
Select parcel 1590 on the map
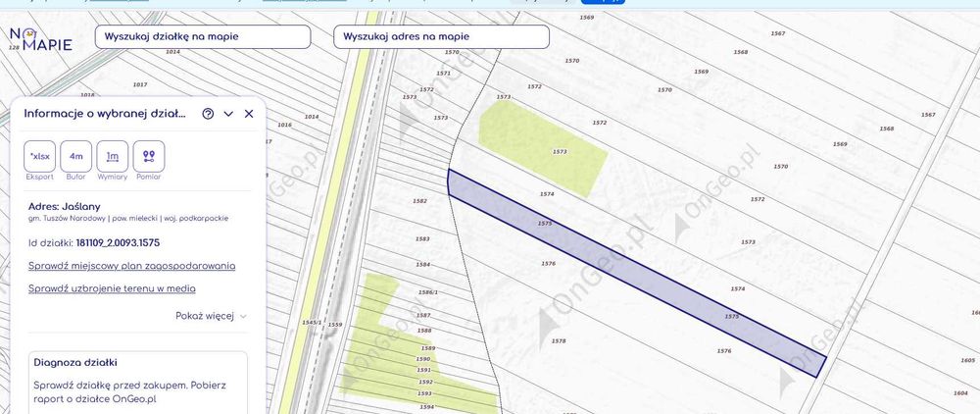click(423, 360)
